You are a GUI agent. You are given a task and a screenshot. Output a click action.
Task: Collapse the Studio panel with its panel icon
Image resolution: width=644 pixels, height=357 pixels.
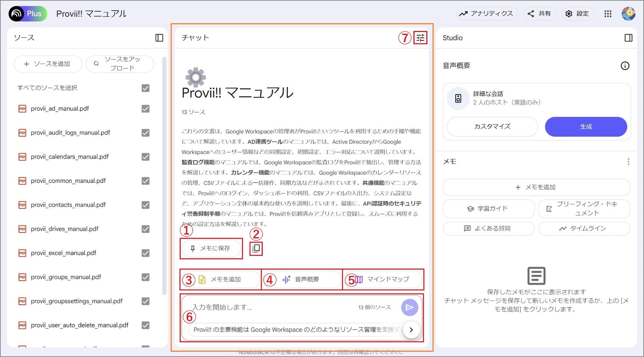[x=628, y=38]
